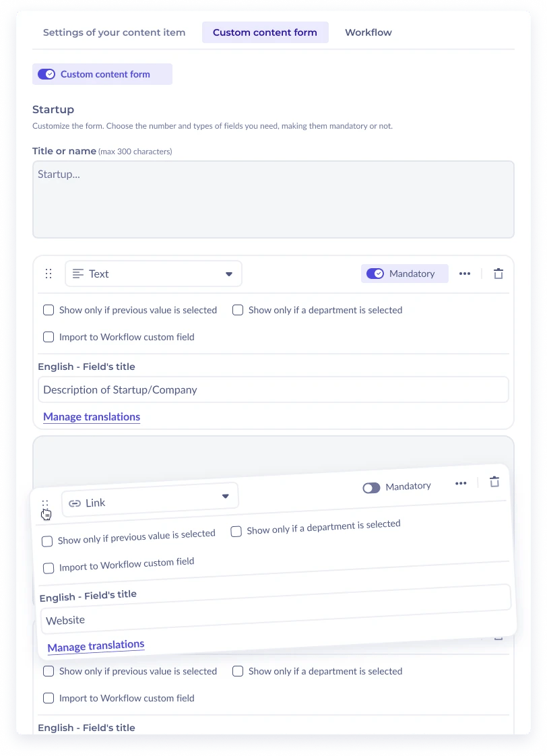Click Manage translations under Description of Startup/Company

pyautogui.click(x=92, y=417)
